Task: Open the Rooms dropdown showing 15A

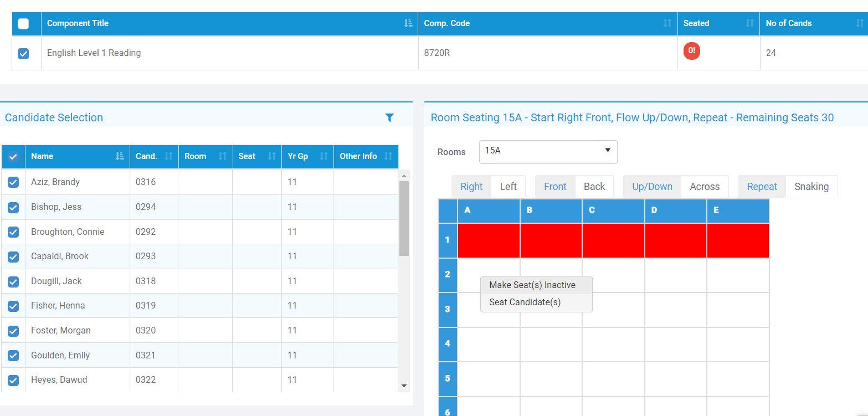Action: click(548, 151)
